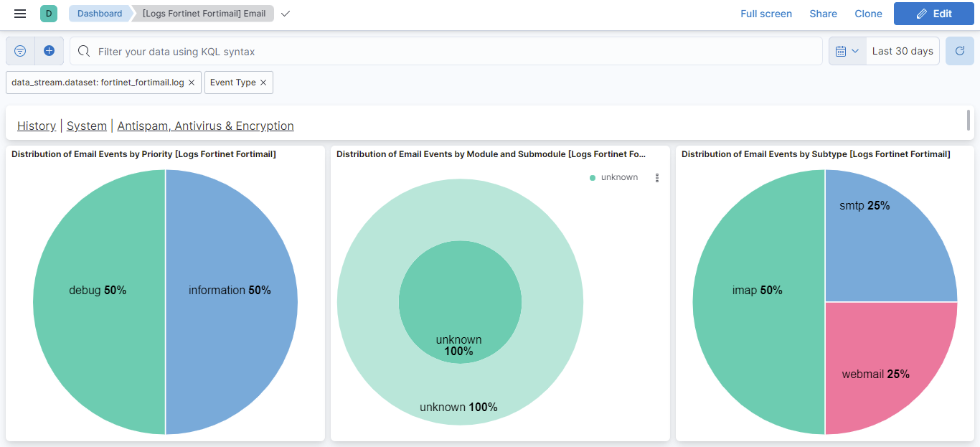Remove the data_stream.dataset filter pill
This screenshot has height=447, width=980.
[192, 82]
